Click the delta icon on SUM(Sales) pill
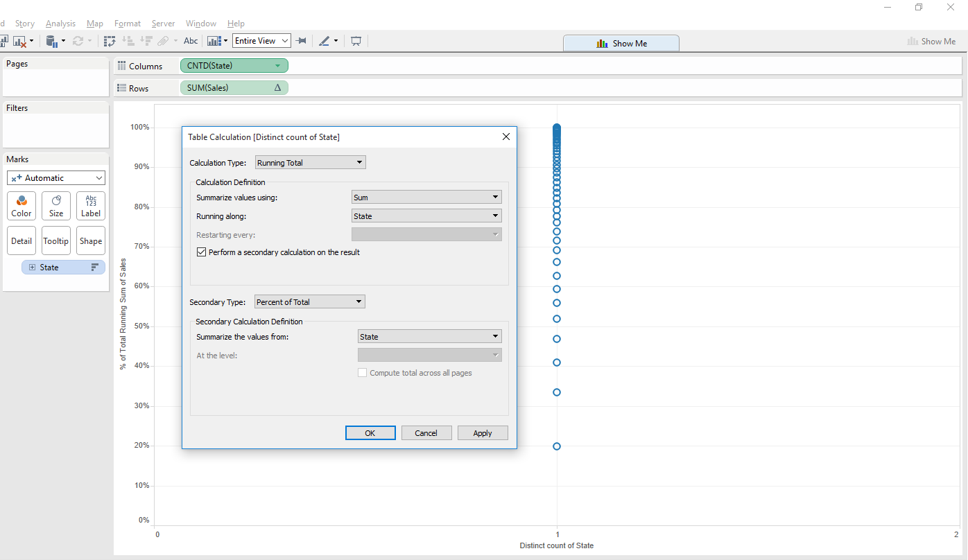Image resolution: width=968 pixels, height=560 pixels. (278, 88)
